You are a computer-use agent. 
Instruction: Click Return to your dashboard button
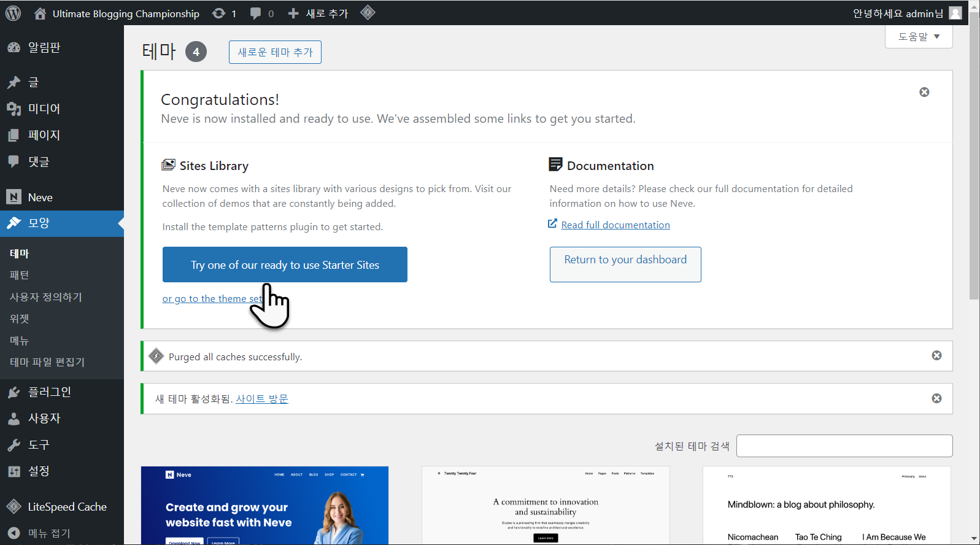tap(625, 265)
